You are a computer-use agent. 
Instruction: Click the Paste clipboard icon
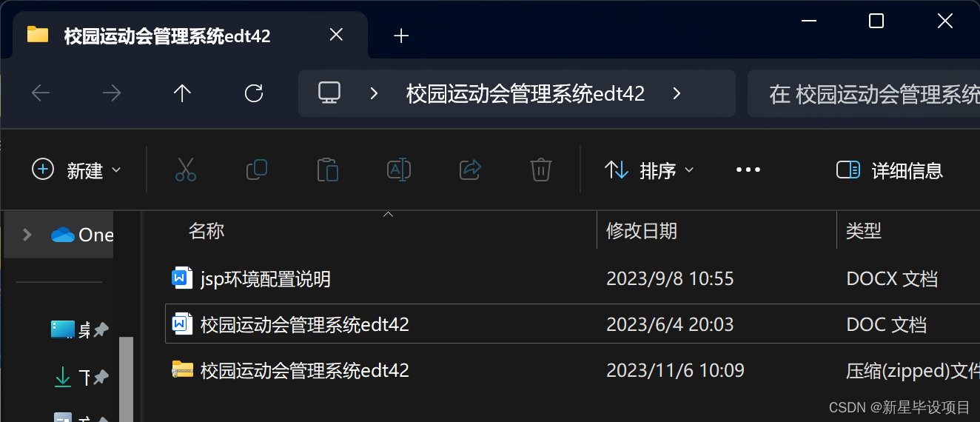[328, 170]
